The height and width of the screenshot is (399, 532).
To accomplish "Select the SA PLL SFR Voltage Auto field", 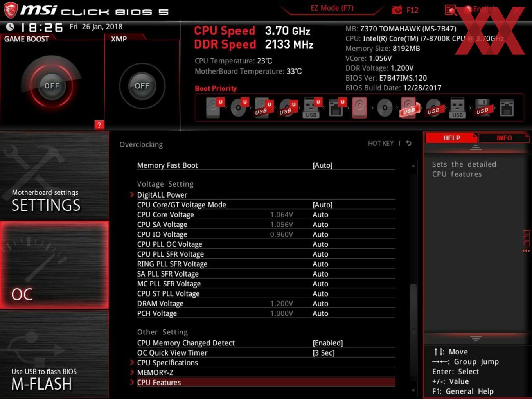I will coord(320,273).
